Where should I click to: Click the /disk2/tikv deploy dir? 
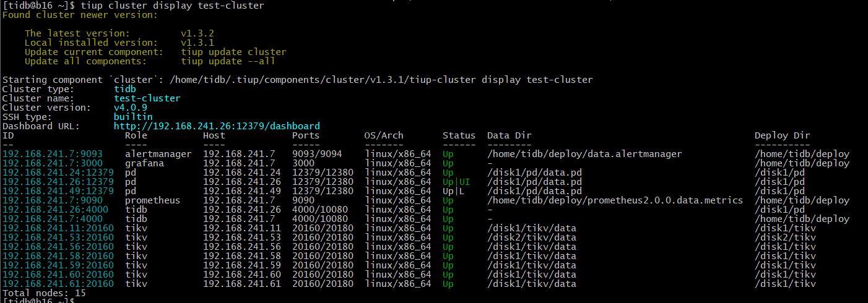click(785, 237)
